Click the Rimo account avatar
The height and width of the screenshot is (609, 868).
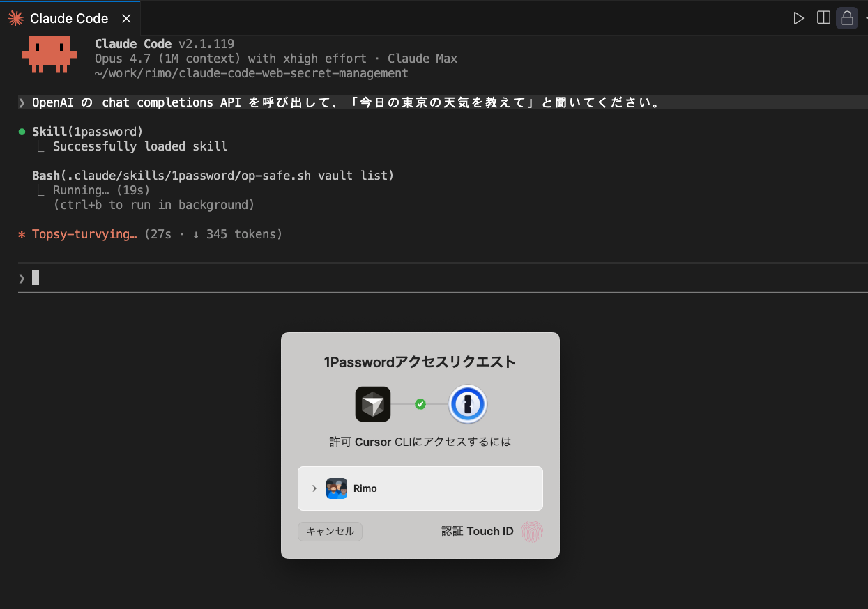pyautogui.click(x=337, y=488)
